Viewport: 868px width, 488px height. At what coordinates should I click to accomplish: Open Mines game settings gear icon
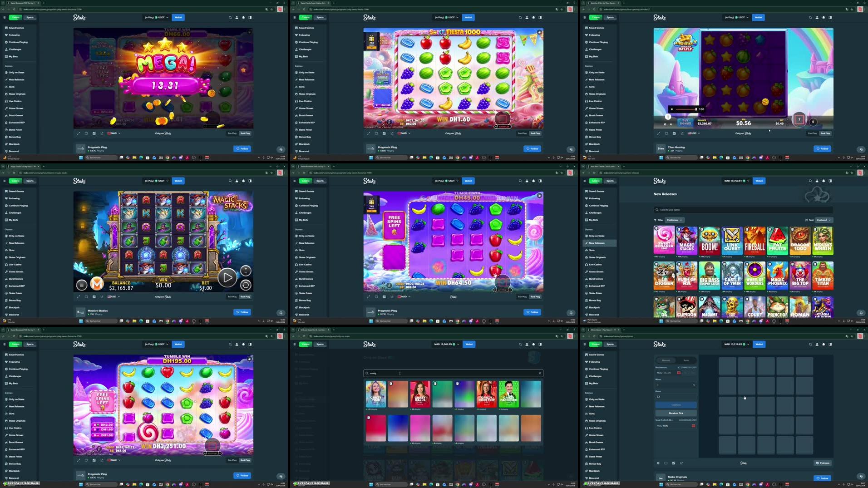658,463
